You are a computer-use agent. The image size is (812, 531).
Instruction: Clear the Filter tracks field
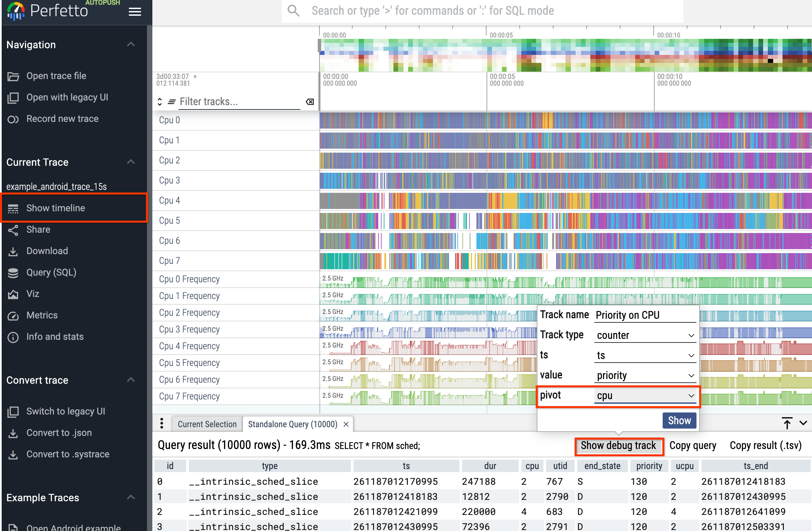tap(309, 101)
